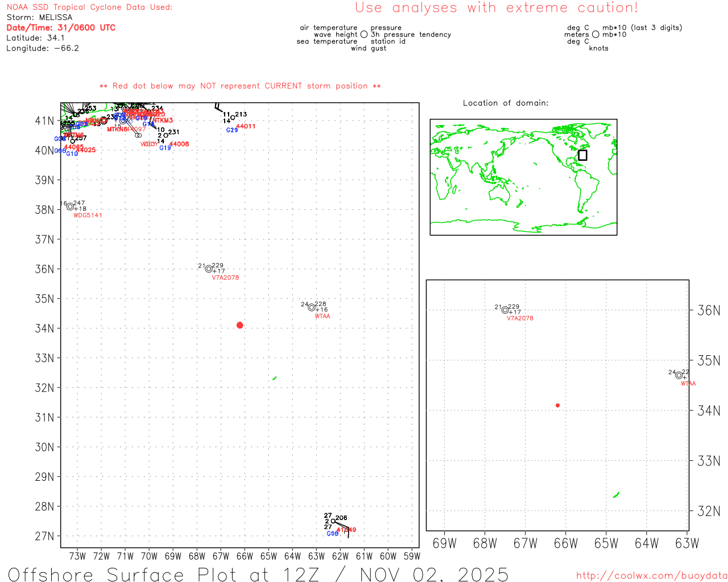Viewport: 728px width, 582px height.
Task: Select buoy 44011 station circle
Action: point(233,118)
